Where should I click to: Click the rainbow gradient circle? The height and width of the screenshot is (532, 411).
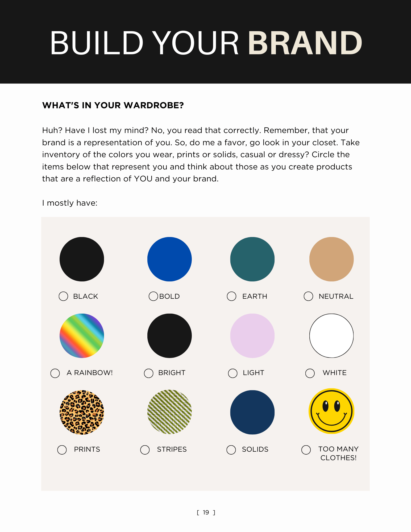coord(82,336)
